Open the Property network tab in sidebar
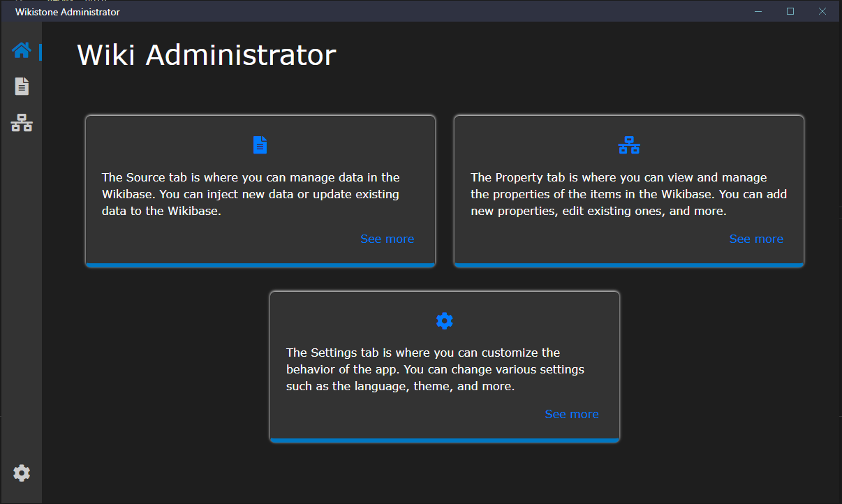This screenshot has height=504, width=842. [22, 124]
